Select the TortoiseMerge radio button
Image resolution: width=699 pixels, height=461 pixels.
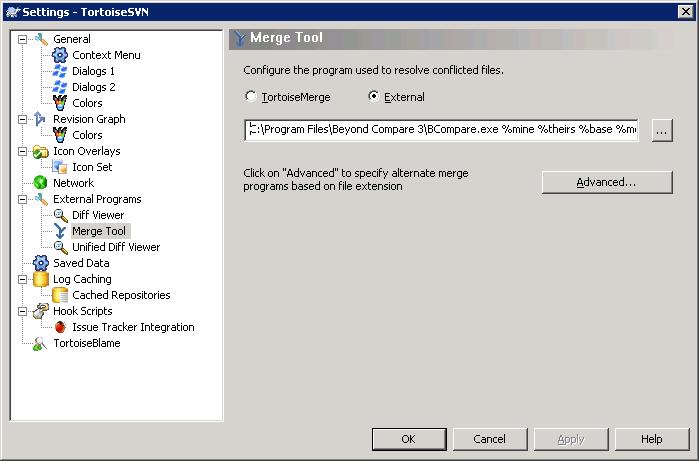(x=251, y=96)
